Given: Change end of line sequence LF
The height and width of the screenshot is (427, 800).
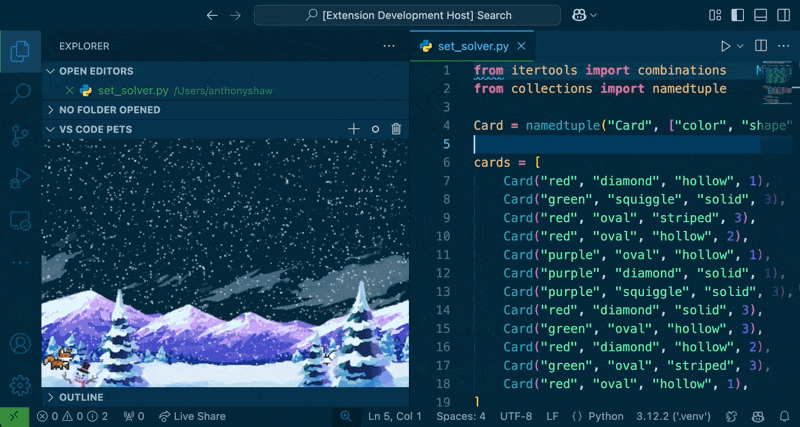Looking at the screenshot, I should (553, 416).
